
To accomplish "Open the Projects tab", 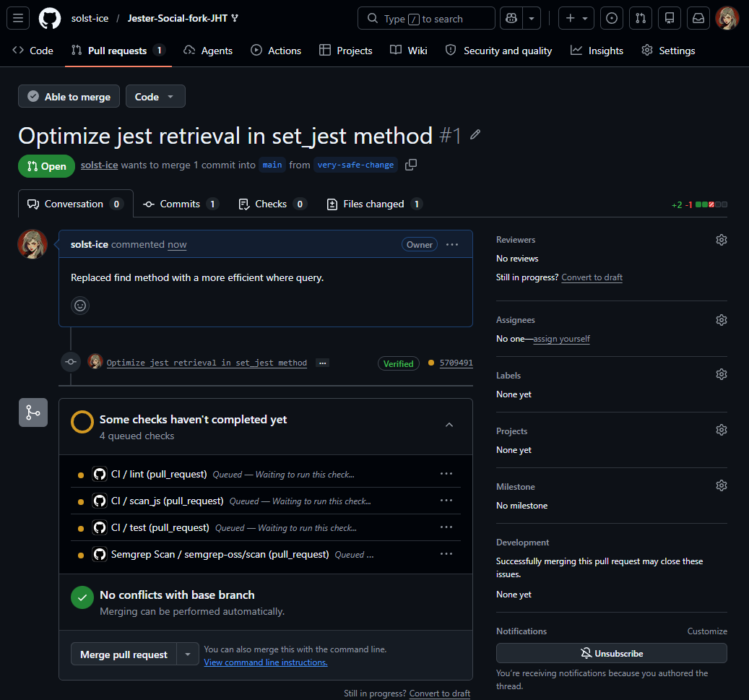I will point(346,51).
